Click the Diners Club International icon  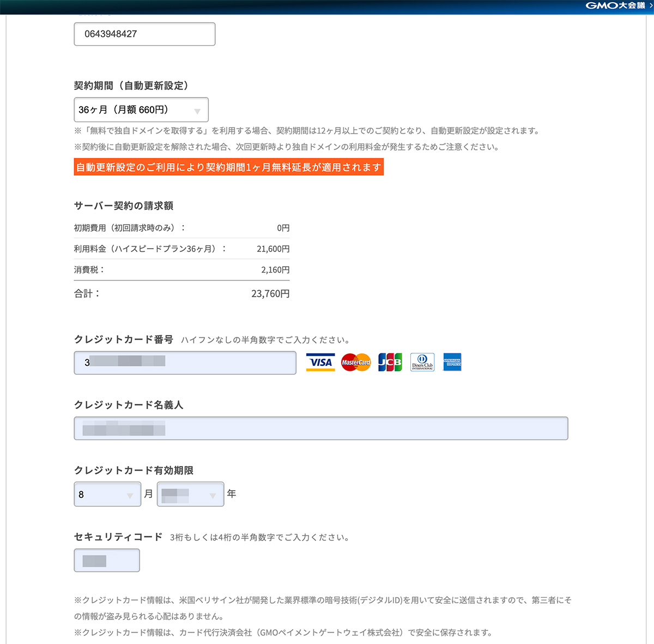(422, 362)
